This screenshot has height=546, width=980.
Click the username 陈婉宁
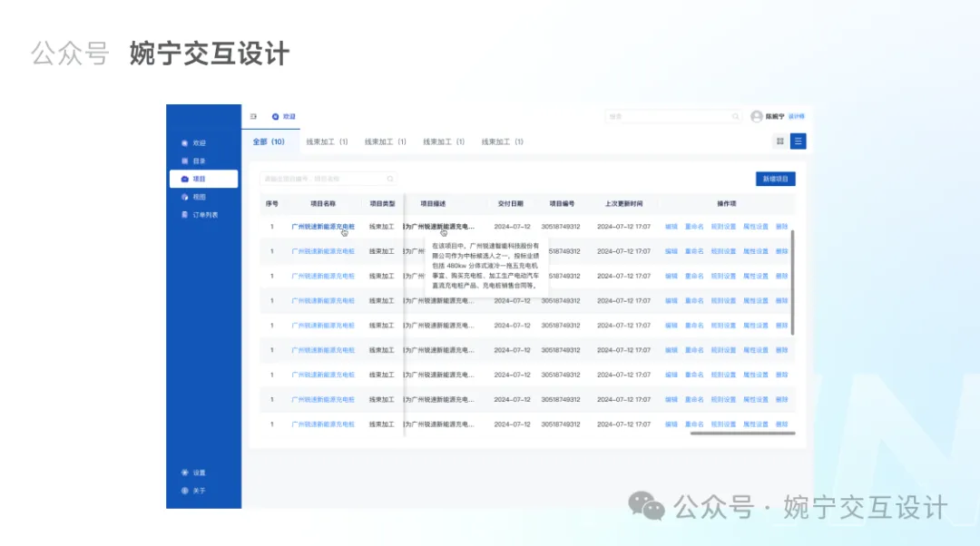pyautogui.click(x=775, y=116)
